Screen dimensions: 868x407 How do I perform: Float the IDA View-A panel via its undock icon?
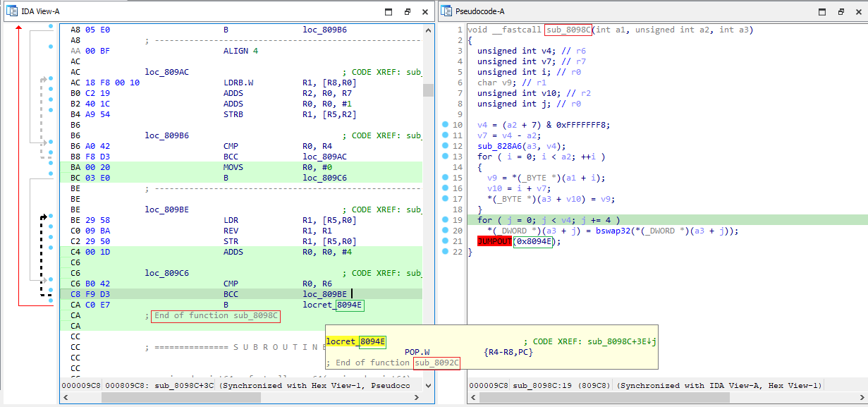coord(407,11)
